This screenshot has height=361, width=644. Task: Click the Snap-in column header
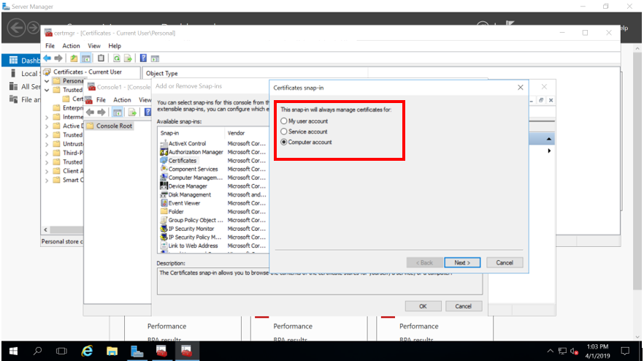tap(191, 133)
